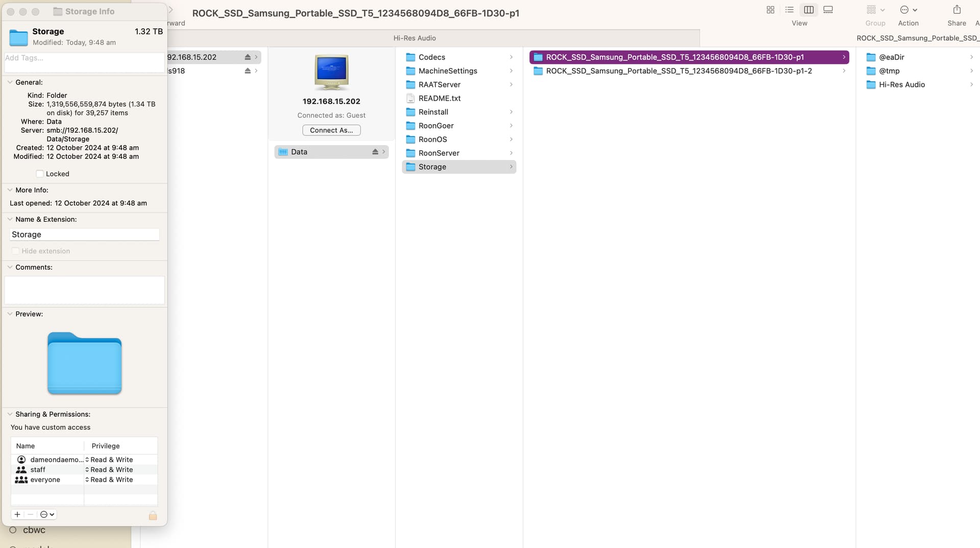This screenshot has height=548, width=980.
Task: Select the Data volume row
Action: (331, 152)
